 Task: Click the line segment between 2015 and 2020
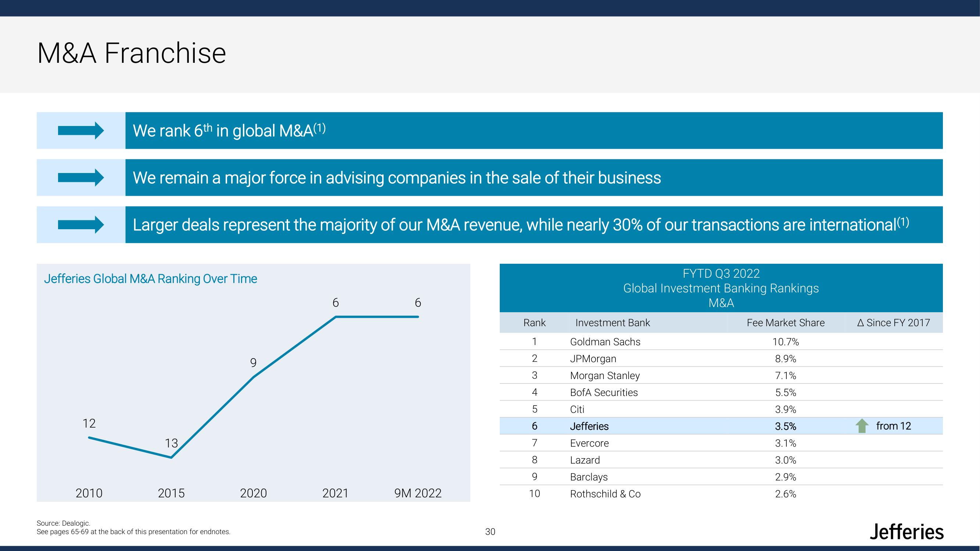[212, 417]
